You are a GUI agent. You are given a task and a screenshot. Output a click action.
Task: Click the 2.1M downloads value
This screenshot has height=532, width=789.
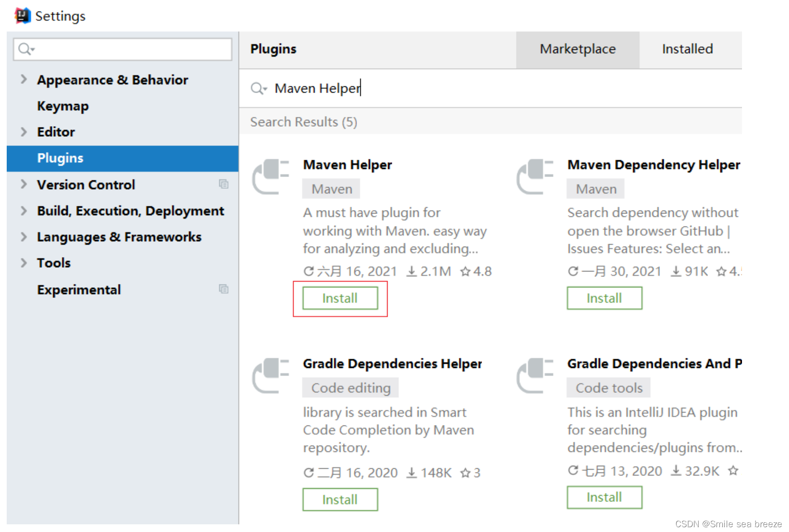click(436, 272)
